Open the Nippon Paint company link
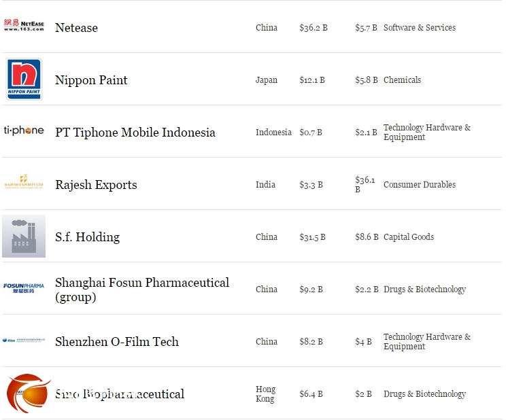The image size is (508, 420). [91, 80]
